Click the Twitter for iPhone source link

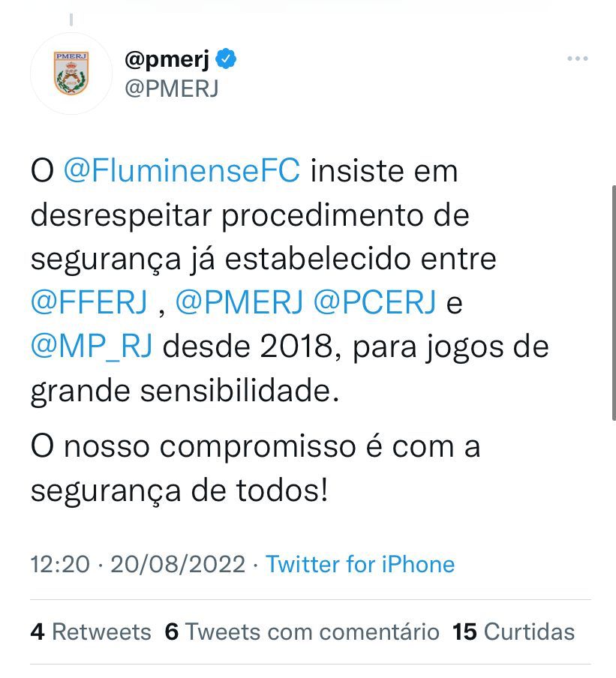click(360, 564)
